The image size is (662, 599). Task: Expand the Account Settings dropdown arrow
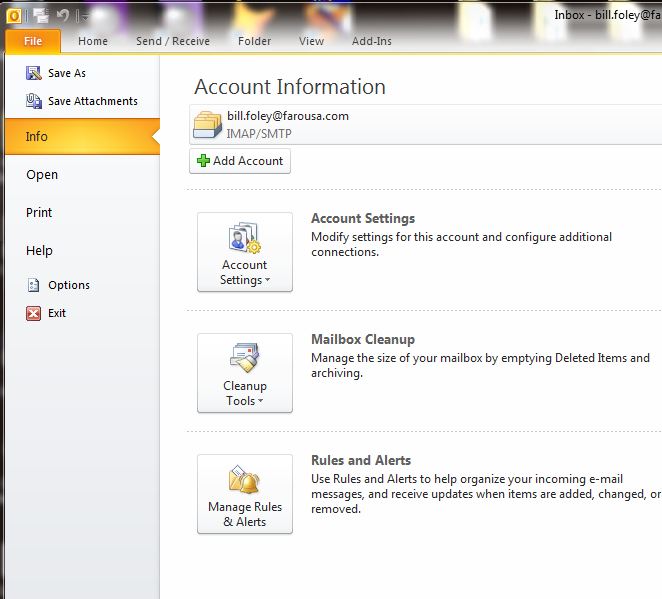coord(267,279)
